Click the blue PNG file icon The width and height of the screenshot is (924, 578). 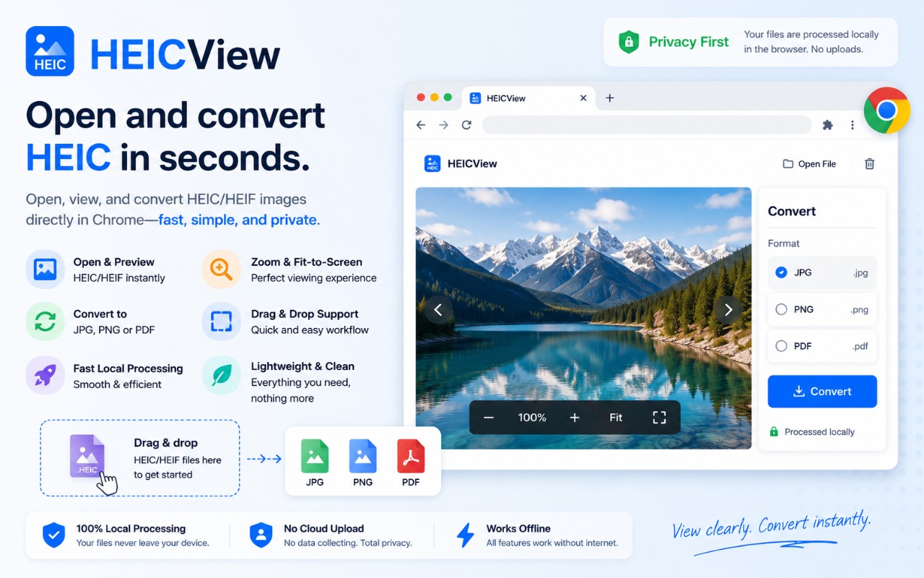pos(362,456)
